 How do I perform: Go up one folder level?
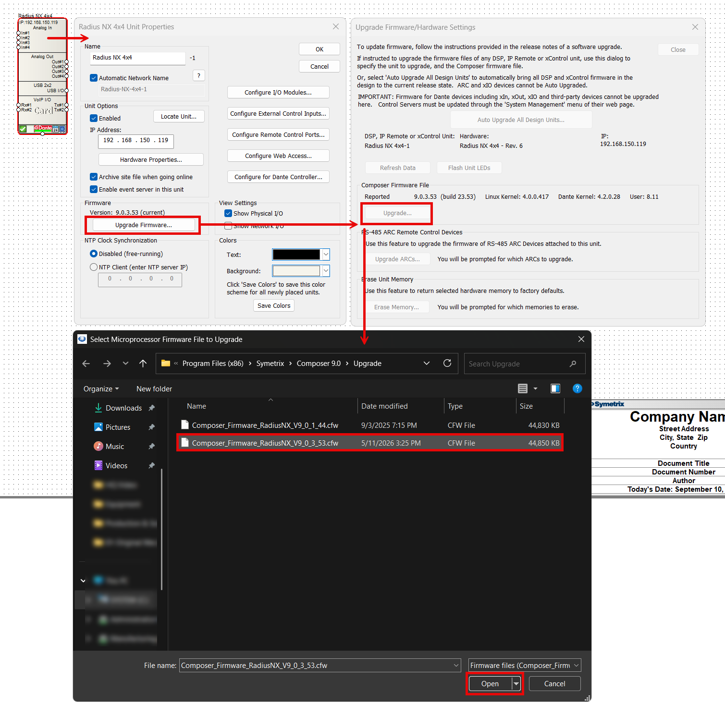pos(143,364)
